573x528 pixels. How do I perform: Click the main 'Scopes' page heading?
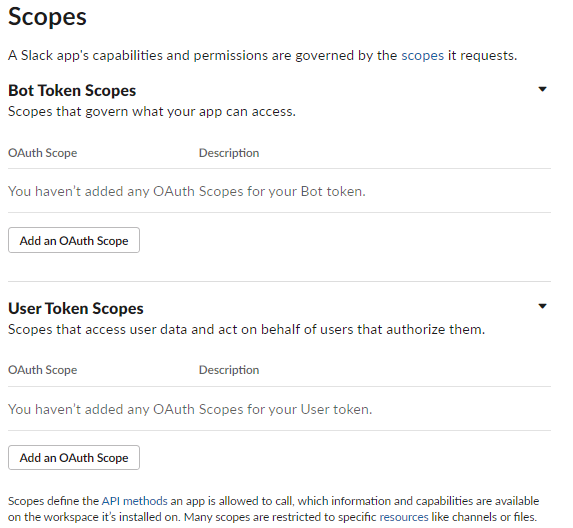click(x=47, y=17)
